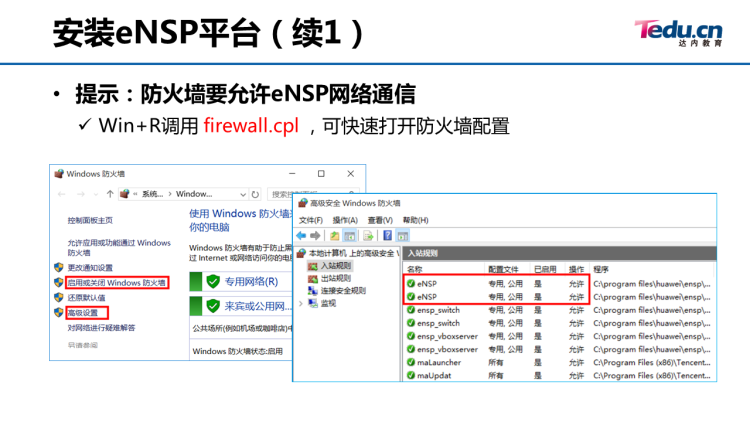This screenshot has width=750, height=422.
Task: Click the outbound rules tree icon beside 出站规则
Action: (313, 278)
